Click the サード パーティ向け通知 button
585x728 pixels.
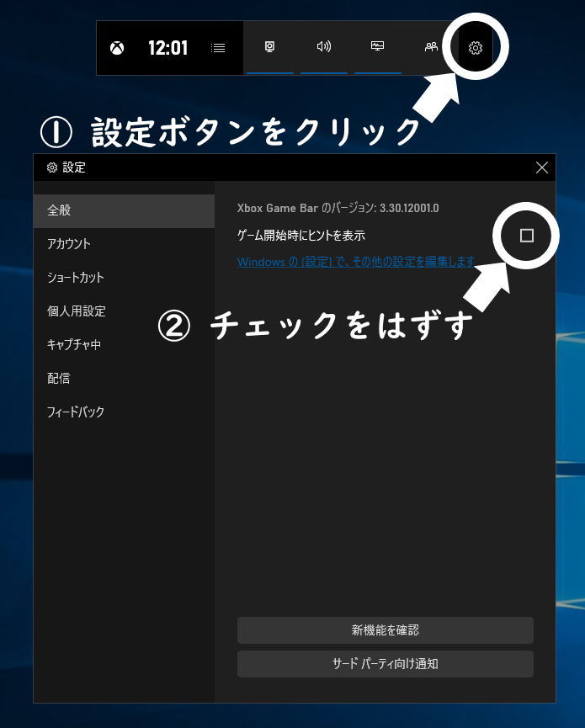(x=386, y=664)
